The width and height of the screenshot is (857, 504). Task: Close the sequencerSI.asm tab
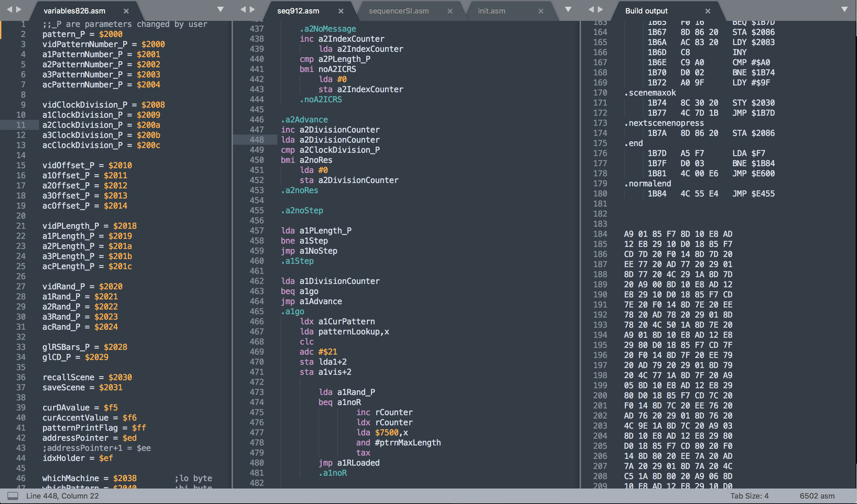[450, 11]
